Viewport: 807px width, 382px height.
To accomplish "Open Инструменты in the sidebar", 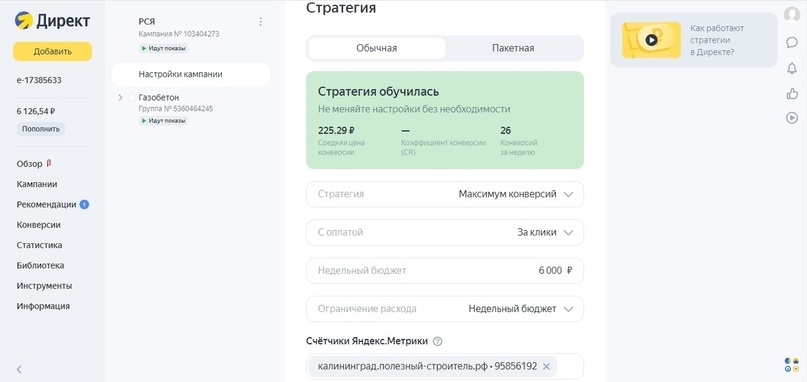I will tap(44, 286).
